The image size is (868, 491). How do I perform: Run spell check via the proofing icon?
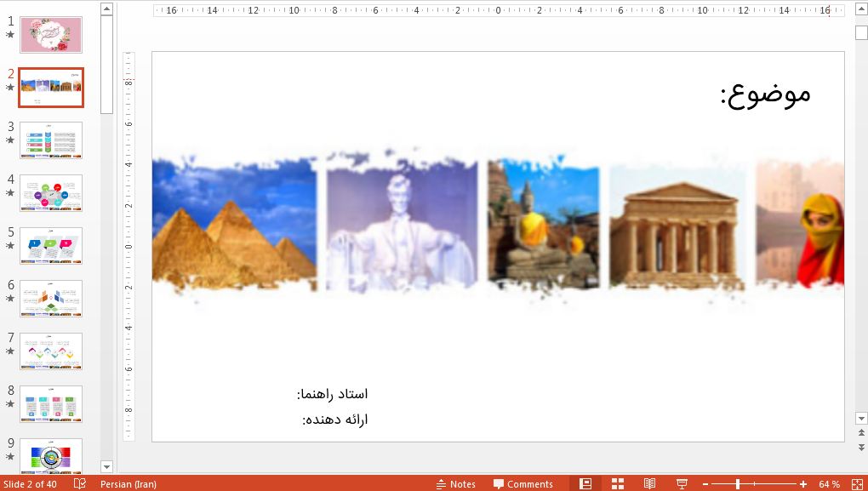click(x=79, y=483)
